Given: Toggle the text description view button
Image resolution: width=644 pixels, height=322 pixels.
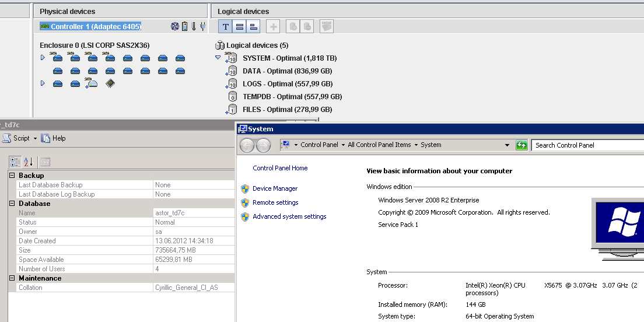Looking at the screenshot, I should tap(225, 26).
